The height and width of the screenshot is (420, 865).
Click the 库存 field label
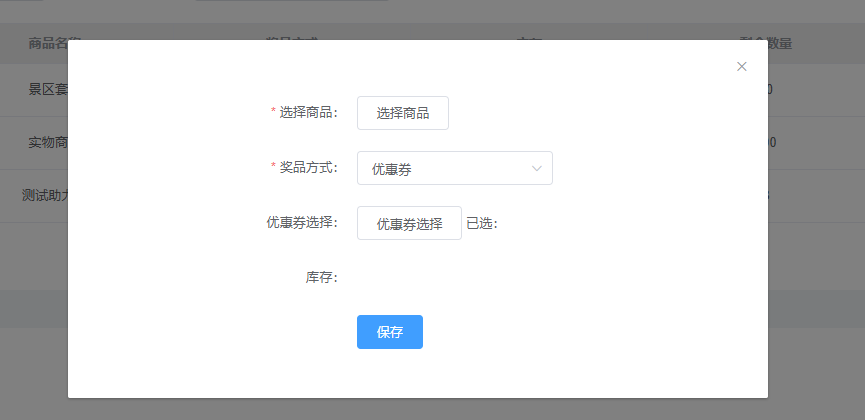321,277
